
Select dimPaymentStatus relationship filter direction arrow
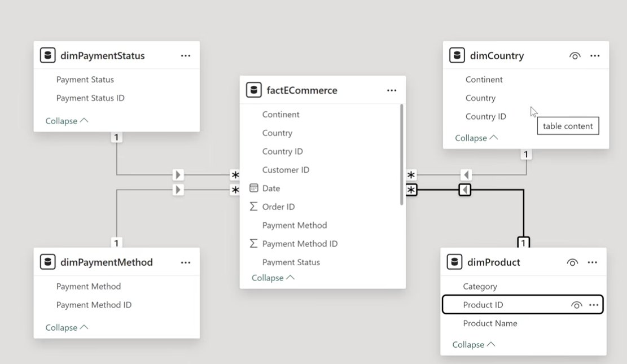tap(178, 175)
